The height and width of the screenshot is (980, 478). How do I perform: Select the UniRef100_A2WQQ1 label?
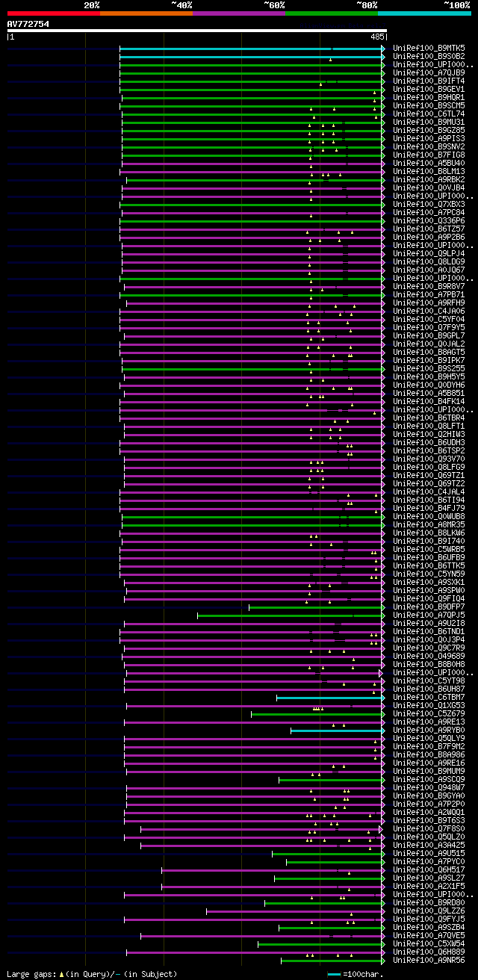click(429, 812)
